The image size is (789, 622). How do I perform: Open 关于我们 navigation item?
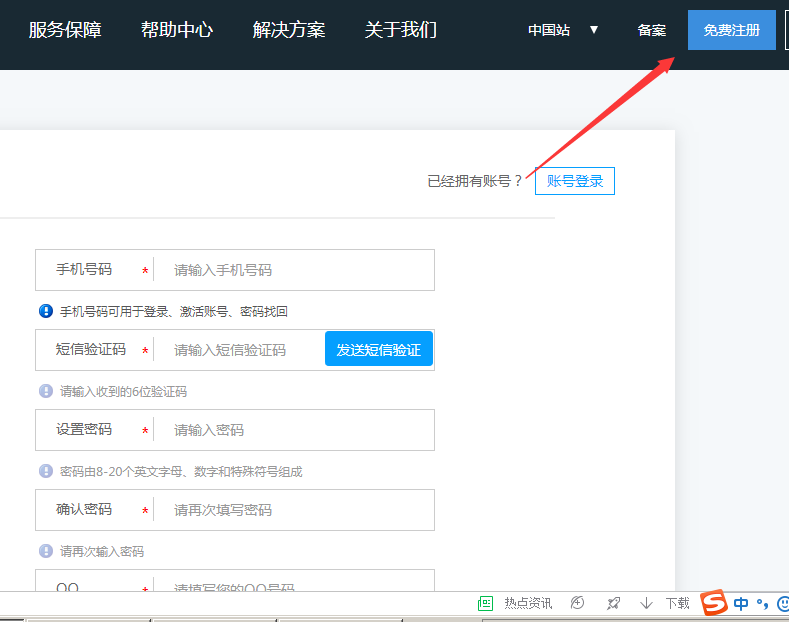[x=401, y=30]
